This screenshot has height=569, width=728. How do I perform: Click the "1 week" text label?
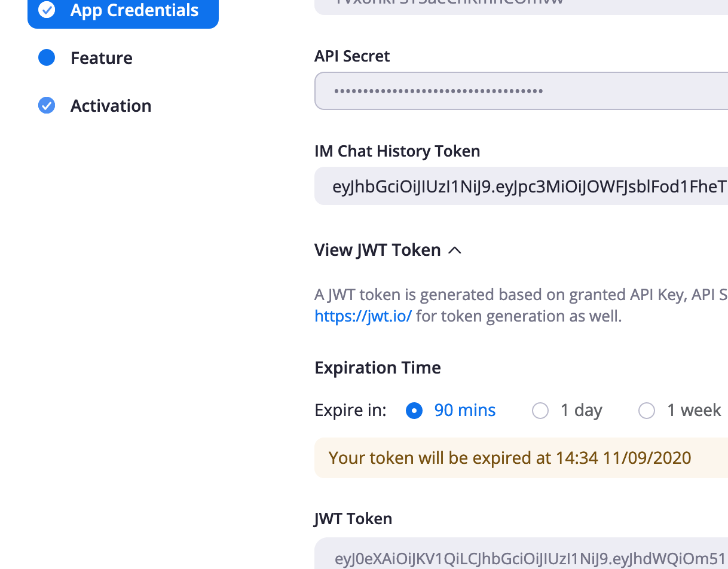[693, 411]
